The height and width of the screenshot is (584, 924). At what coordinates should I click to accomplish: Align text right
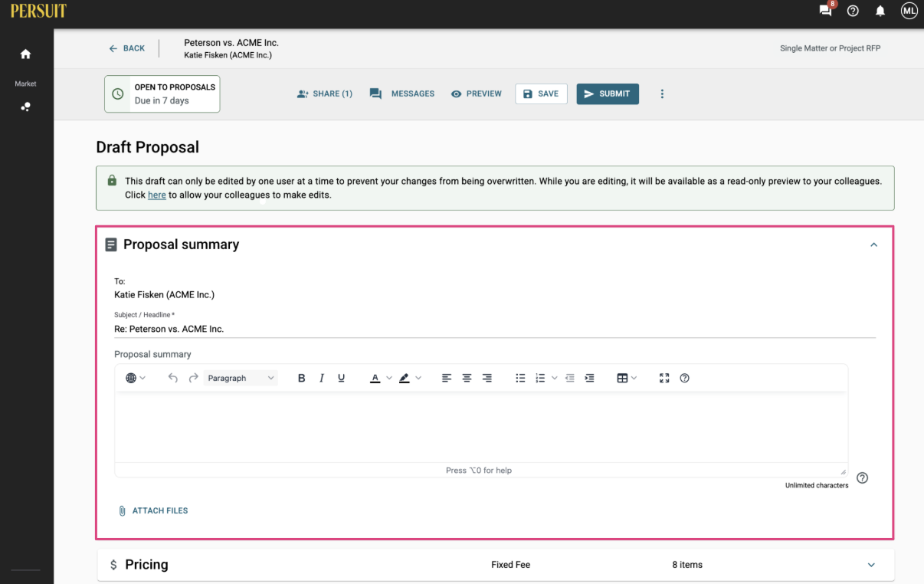[487, 378]
